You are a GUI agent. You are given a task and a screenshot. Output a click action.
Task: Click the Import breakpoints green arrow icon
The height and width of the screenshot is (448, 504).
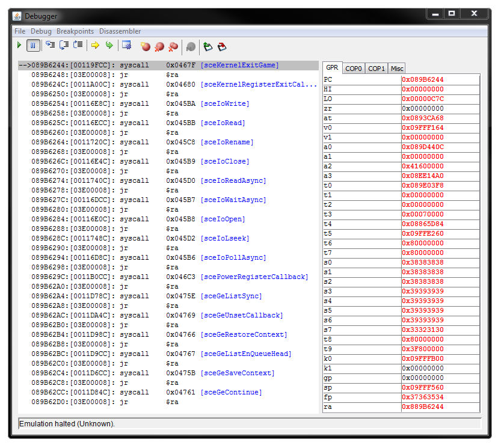pyautogui.click(x=207, y=47)
